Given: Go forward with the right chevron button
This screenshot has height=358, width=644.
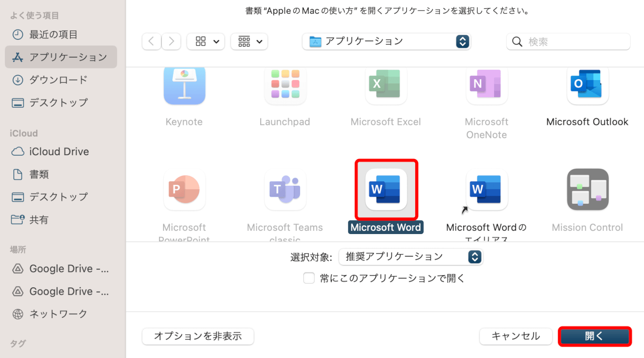Looking at the screenshot, I should [171, 42].
